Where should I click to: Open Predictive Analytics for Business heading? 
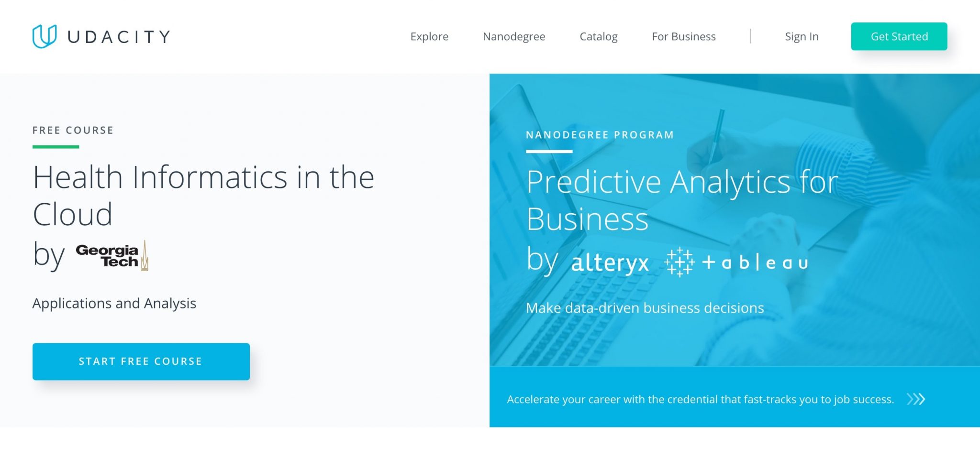click(682, 200)
